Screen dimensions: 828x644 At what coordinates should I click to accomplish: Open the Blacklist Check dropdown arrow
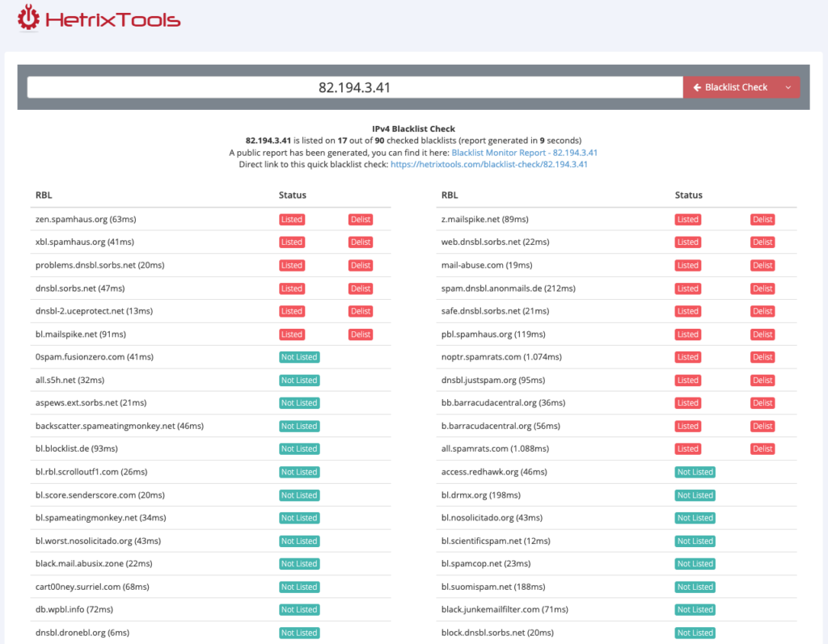coord(788,87)
